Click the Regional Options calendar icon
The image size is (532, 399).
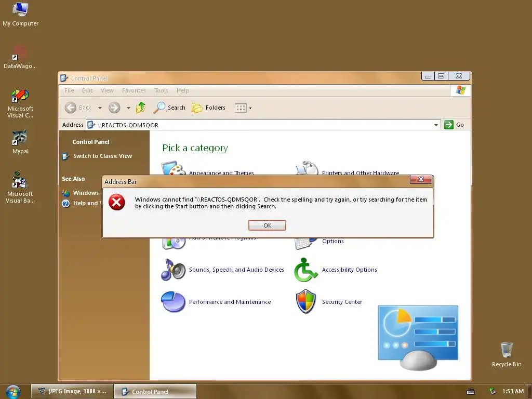click(307, 244)
